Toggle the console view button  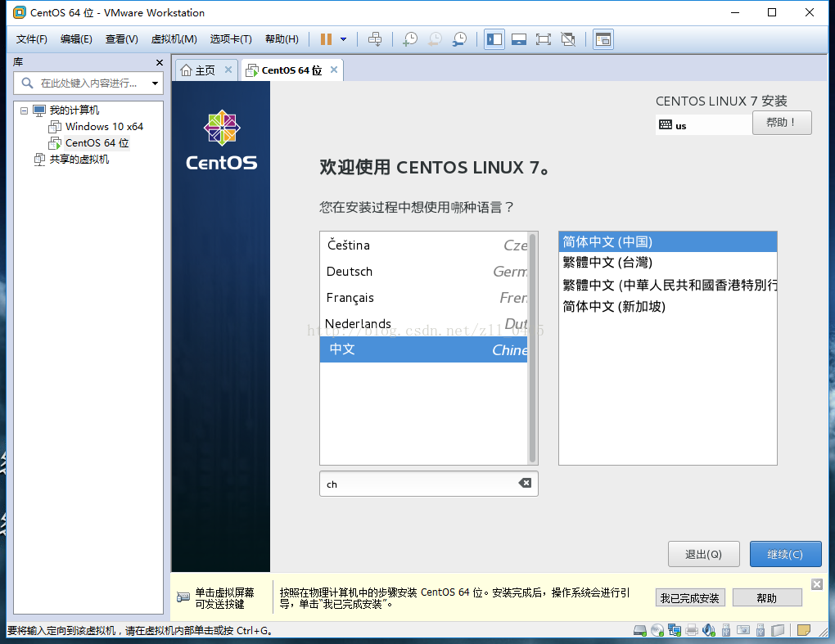(x=603, y=38)
